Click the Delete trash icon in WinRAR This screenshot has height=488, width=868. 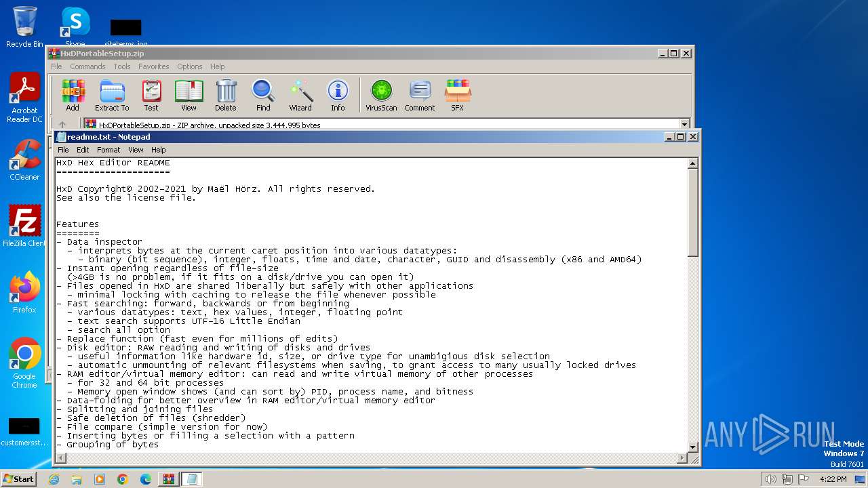tap(226, 95)
